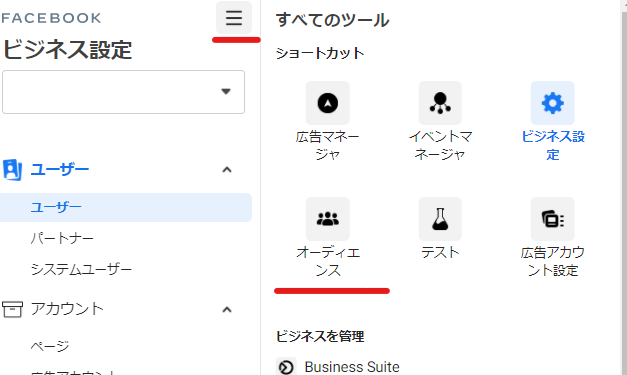Open イベントマネージャ shortcut icon
627x375 pixels.
(x=440, y=103)
